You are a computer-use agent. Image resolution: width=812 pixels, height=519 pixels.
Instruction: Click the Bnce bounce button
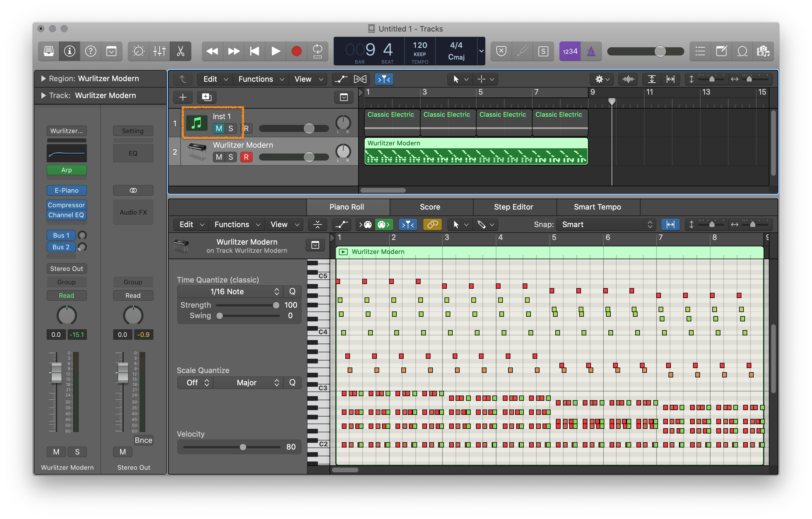143,440
